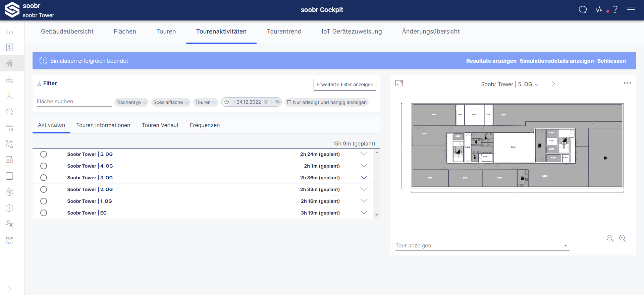Select radio for Soobr Tower 4. OG

click(x=44, y=166)
